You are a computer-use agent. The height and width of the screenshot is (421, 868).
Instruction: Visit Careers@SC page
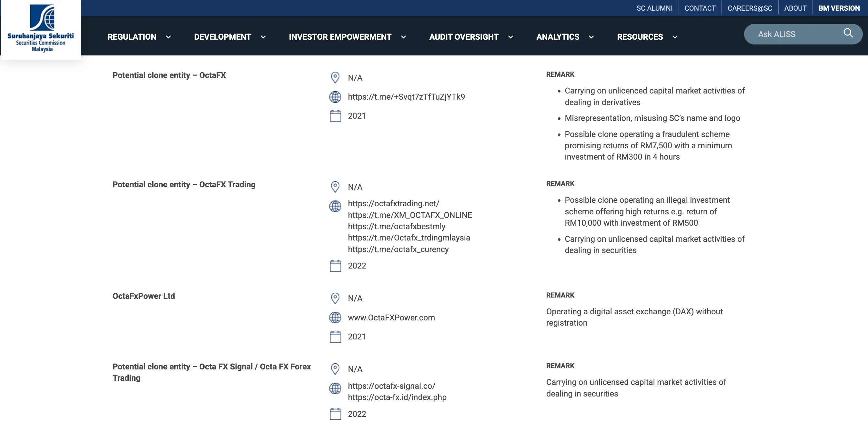[750, 8]
